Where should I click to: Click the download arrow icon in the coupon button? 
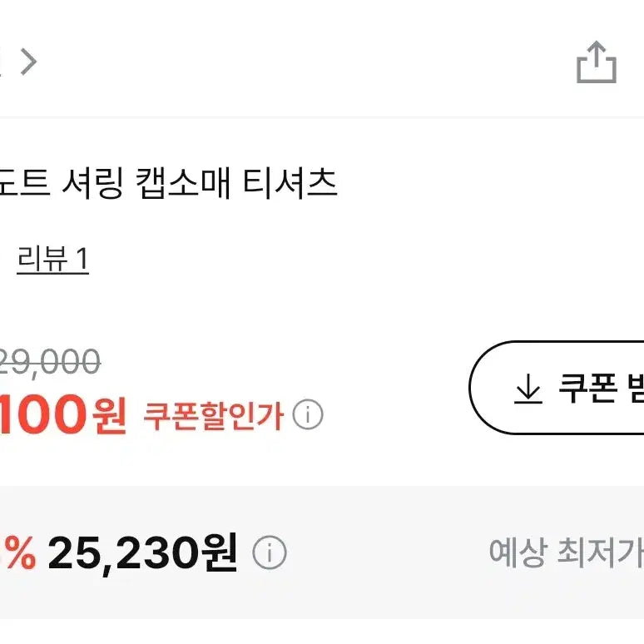coord(528,388)
